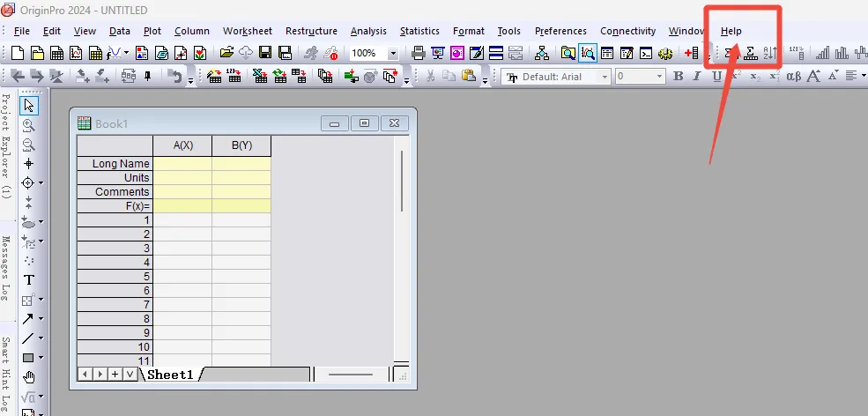Open the Default: Arial font dropdown
868x416 pixels.
pos(605,77)
